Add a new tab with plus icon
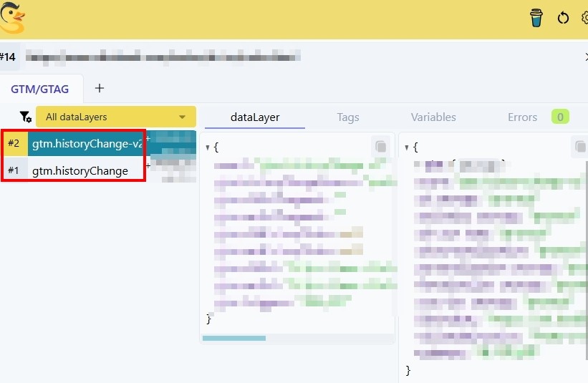This screenshot has width=588, height=383. [x=100, y=88]
